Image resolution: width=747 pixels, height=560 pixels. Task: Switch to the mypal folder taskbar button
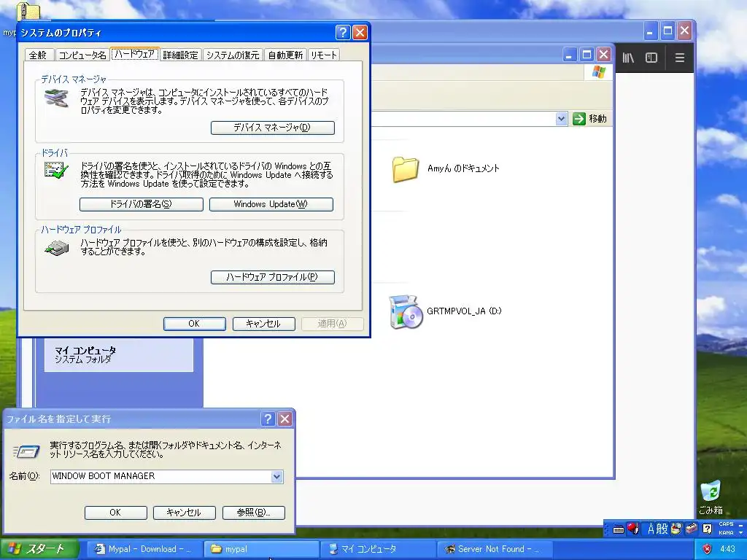[x=261, y=549]
